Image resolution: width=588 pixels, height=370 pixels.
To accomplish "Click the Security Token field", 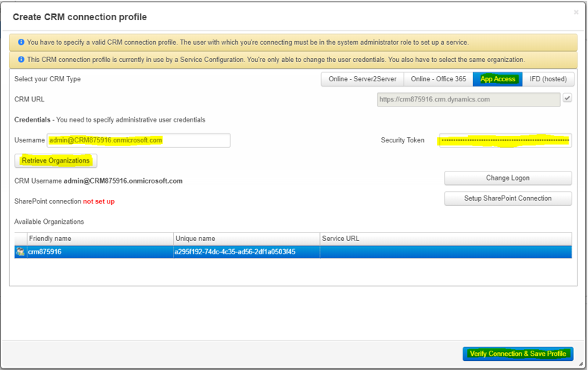I will click(505, 140).
